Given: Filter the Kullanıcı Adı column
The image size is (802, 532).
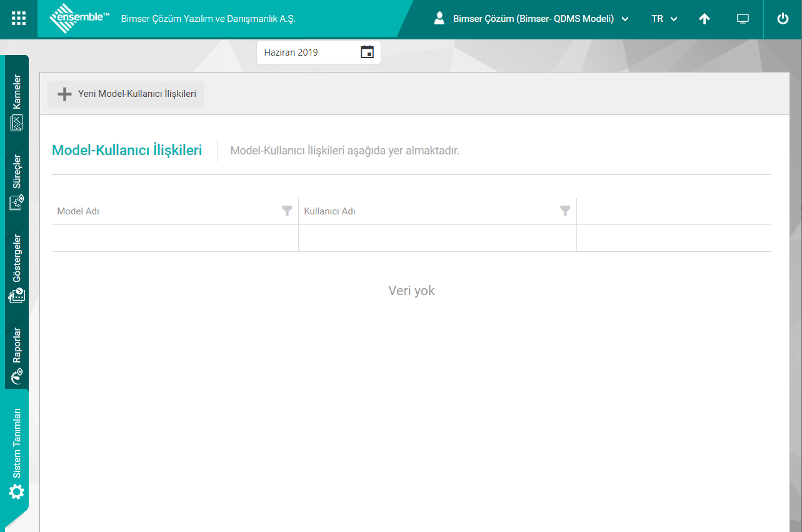Looking at the screenshot, I should click(x=565, y=211).
